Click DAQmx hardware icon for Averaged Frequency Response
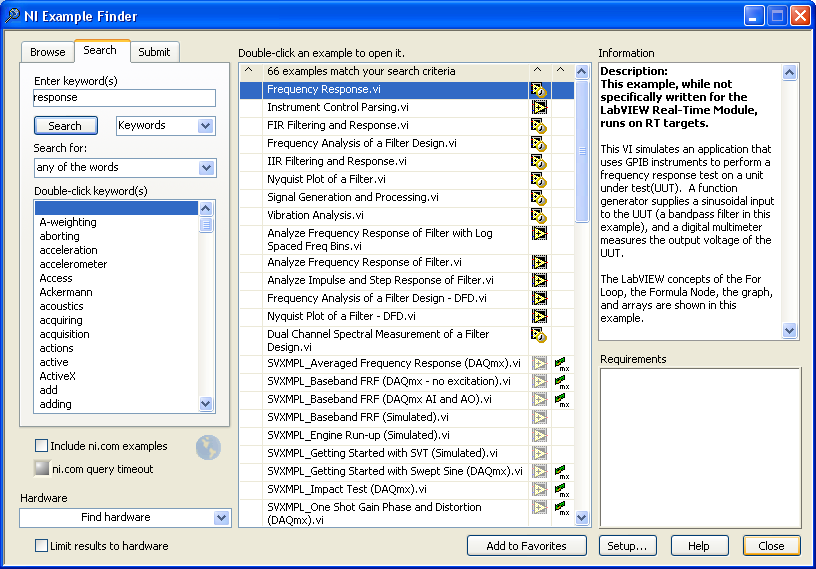Viewport: 816px width, 569px height. [562, 364]
